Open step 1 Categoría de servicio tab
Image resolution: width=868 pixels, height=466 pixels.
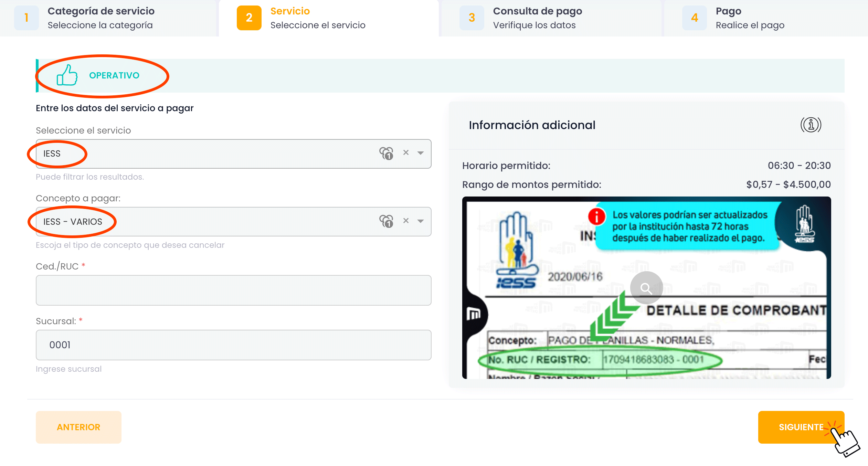click(x=108, y=18)
